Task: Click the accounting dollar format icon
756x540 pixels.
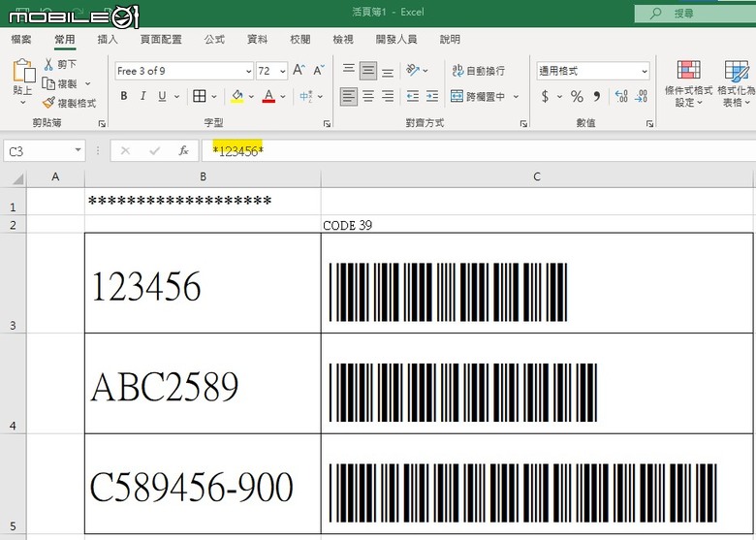Action: click(x=545, y=96)
